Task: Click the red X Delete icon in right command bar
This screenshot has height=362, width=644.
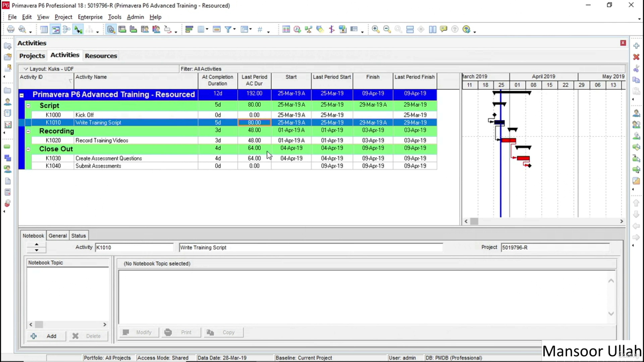Action: tap(636, 57)
